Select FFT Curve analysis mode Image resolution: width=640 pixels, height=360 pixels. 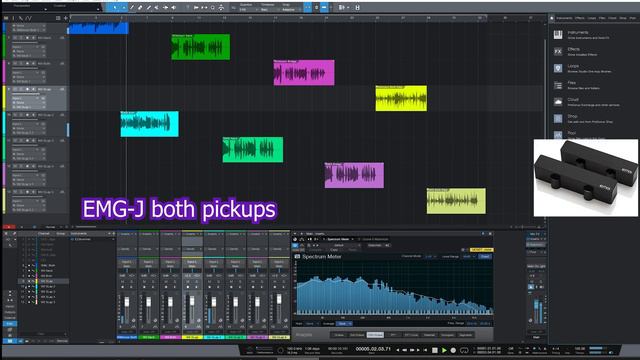tap(411, 335)
